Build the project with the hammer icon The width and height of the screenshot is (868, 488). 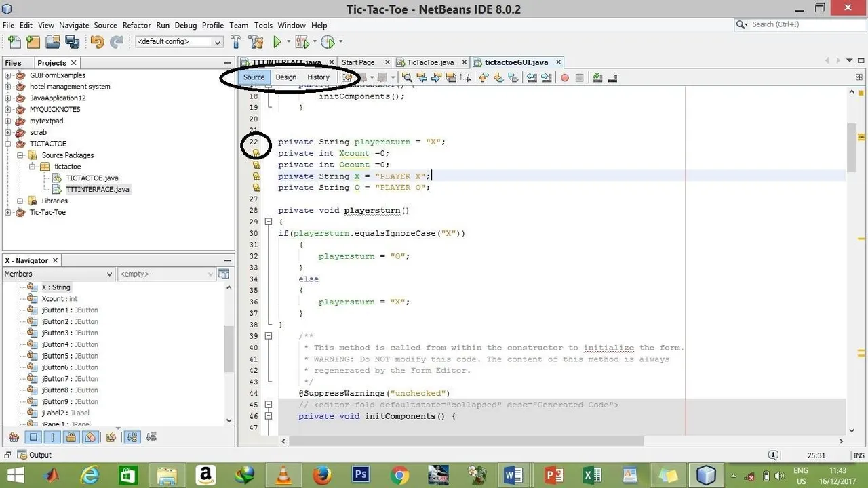click(x=236, y=42)
